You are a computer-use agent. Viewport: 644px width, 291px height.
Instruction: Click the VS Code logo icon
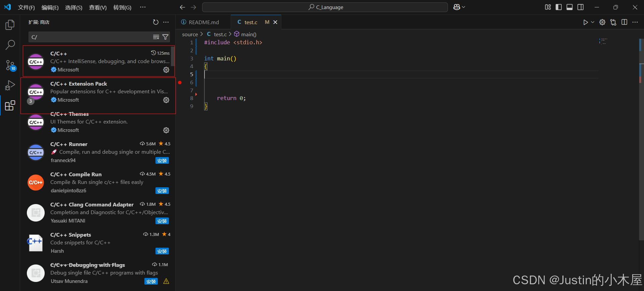(x=7, y=7)
